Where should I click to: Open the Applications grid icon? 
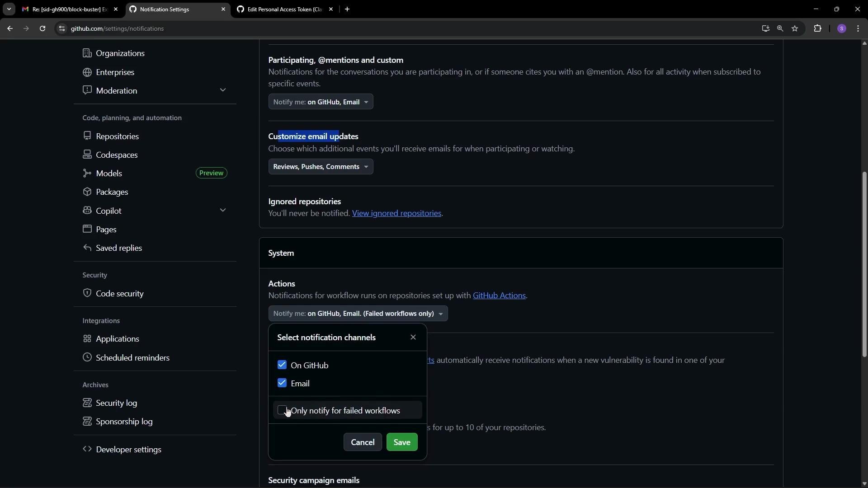[x=87, y=339]
